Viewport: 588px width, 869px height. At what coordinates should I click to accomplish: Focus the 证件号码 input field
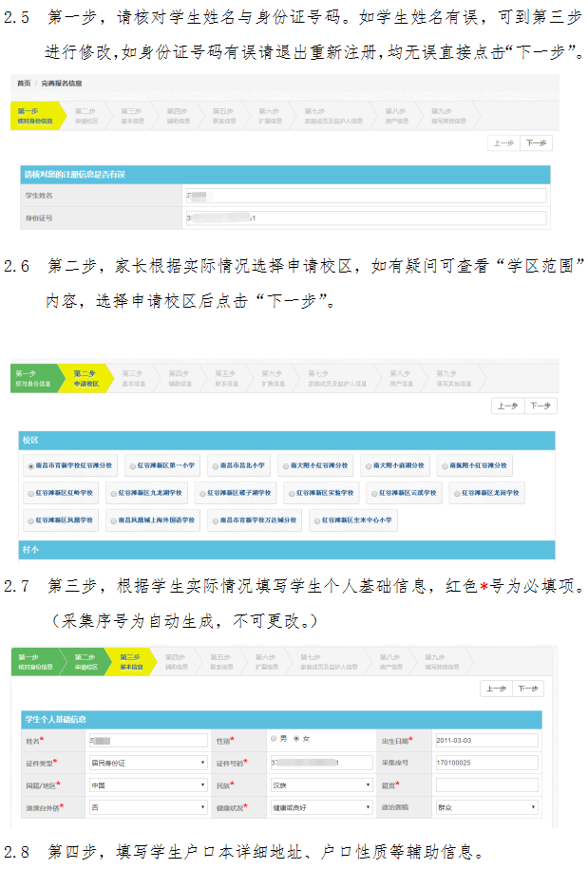321,763
